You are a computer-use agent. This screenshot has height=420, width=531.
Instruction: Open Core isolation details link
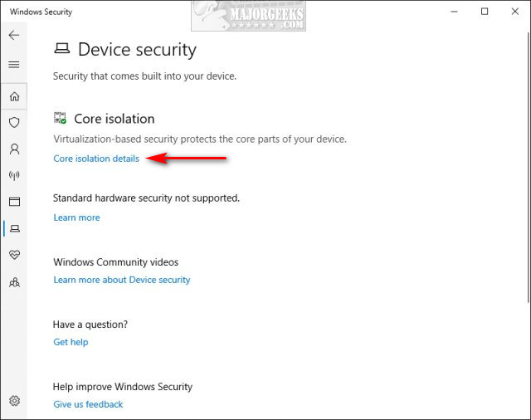(96, 159)
